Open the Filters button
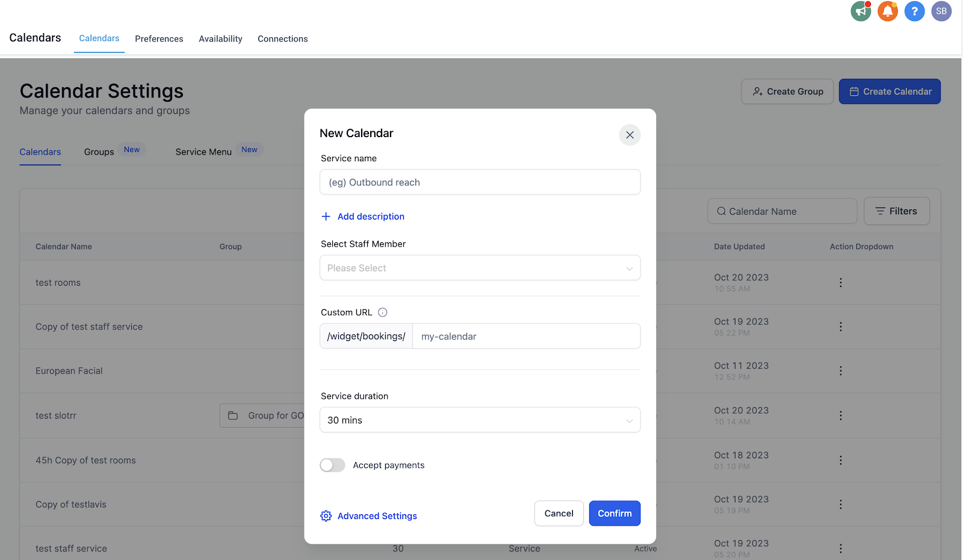Viewport: 963px width, 560px height. [x=896, y=211]
